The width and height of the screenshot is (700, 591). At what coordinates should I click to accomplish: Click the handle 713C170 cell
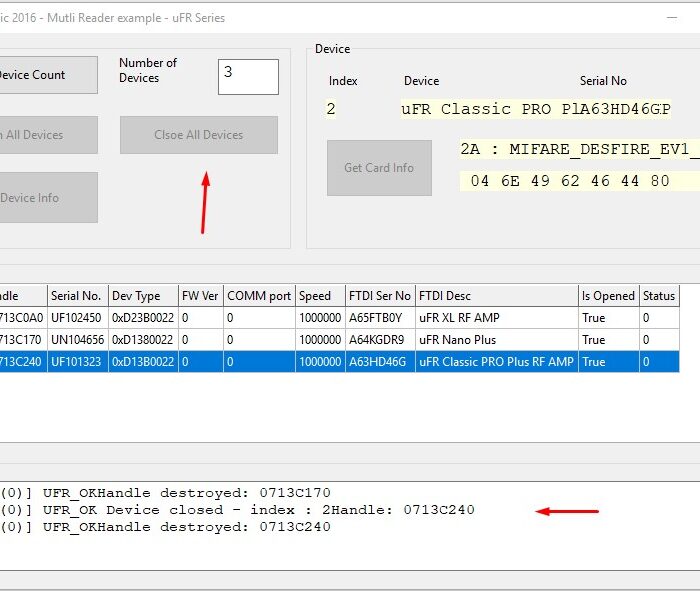click(x=23, y=340)
